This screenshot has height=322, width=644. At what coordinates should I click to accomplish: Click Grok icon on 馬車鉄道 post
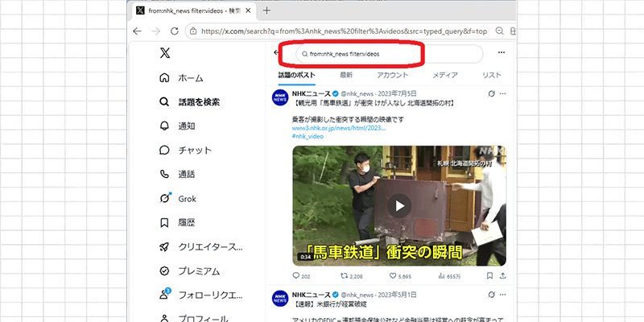(x=491, y=93)
